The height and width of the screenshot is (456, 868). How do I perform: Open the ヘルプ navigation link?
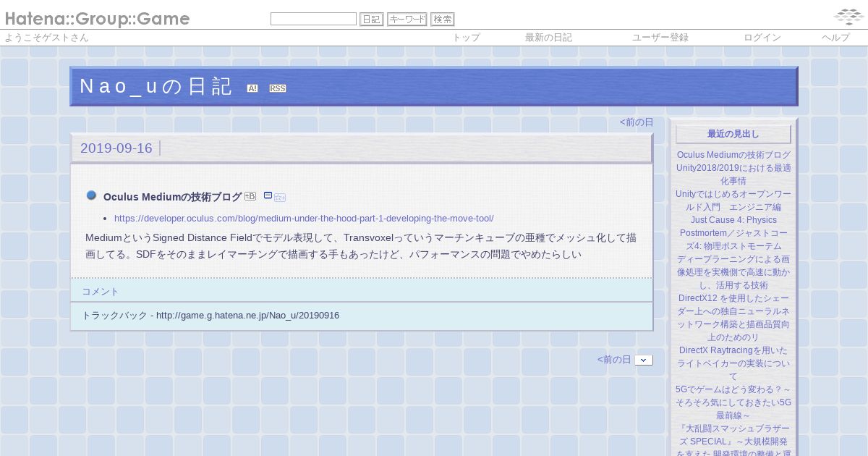[835, 38]
